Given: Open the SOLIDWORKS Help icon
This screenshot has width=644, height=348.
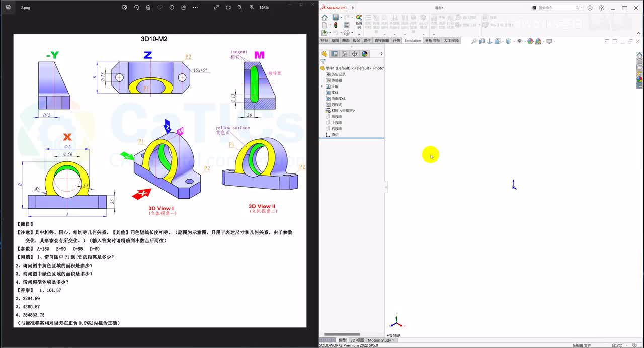Looking at the screenshot, I should [x=601, y=8].
